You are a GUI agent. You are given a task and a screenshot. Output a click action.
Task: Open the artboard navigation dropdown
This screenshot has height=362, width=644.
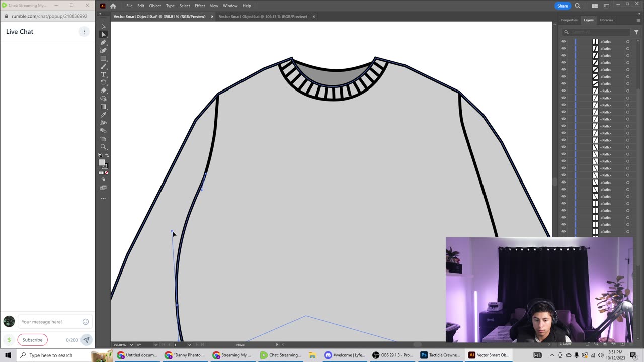pyautogui.click(x=189, y=345)
